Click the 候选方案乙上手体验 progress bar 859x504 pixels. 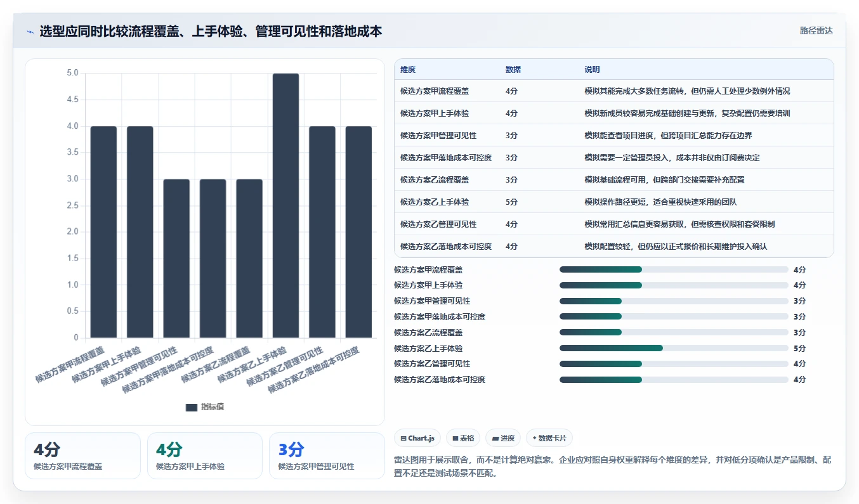[674, 348]
